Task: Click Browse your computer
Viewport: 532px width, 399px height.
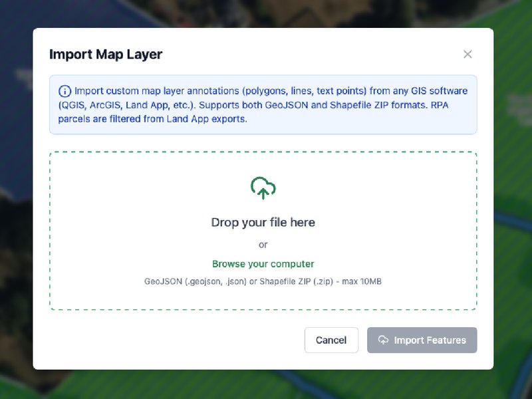Action: 263,263
